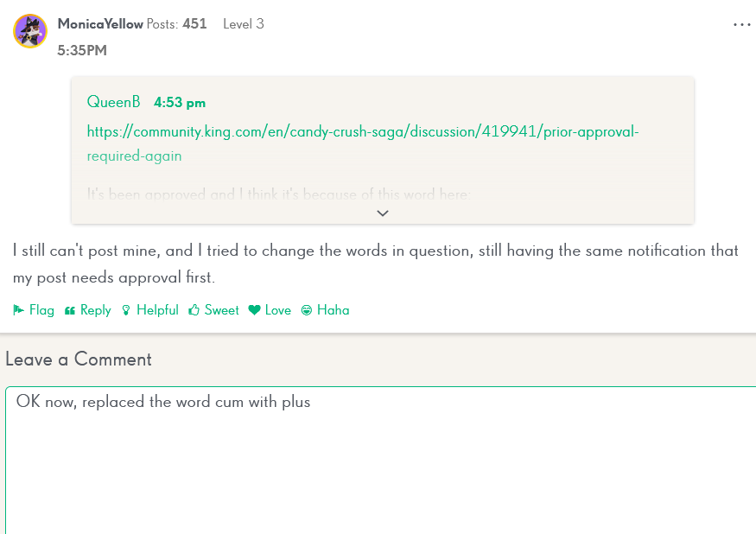Open MonicaYellow's profile username link
This screenshot has width=756, height=534.
100,23
